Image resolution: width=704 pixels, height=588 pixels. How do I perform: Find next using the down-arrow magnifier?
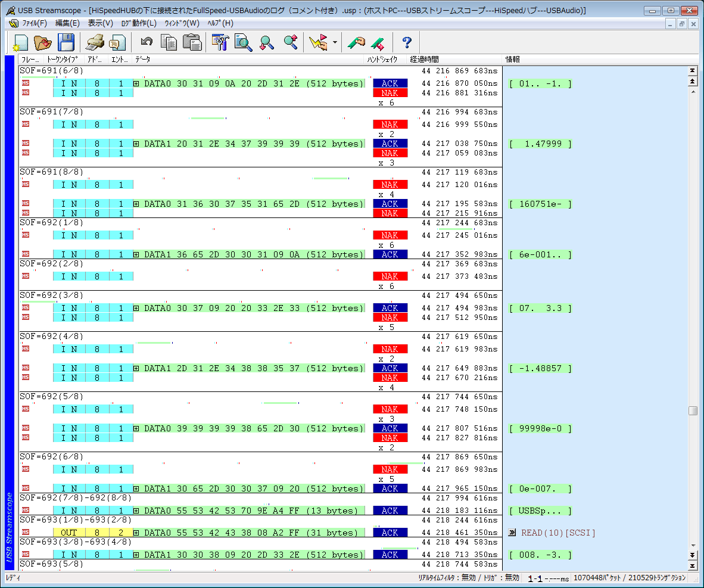click(267, 43)
